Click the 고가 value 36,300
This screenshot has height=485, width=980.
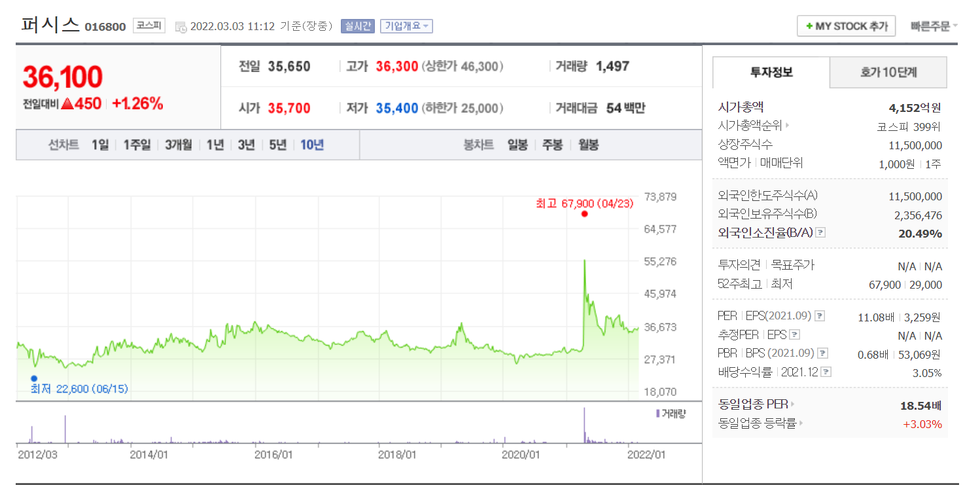(397, 66)
